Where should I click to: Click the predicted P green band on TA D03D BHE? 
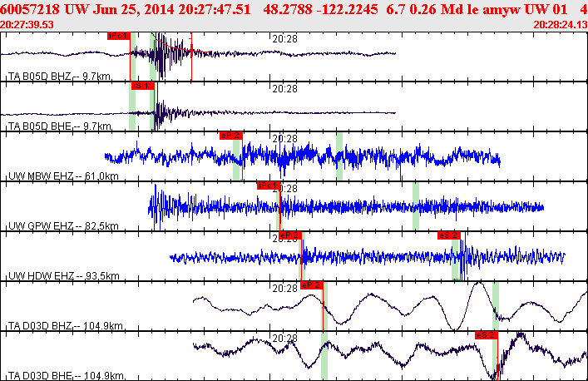coord(324,355)
